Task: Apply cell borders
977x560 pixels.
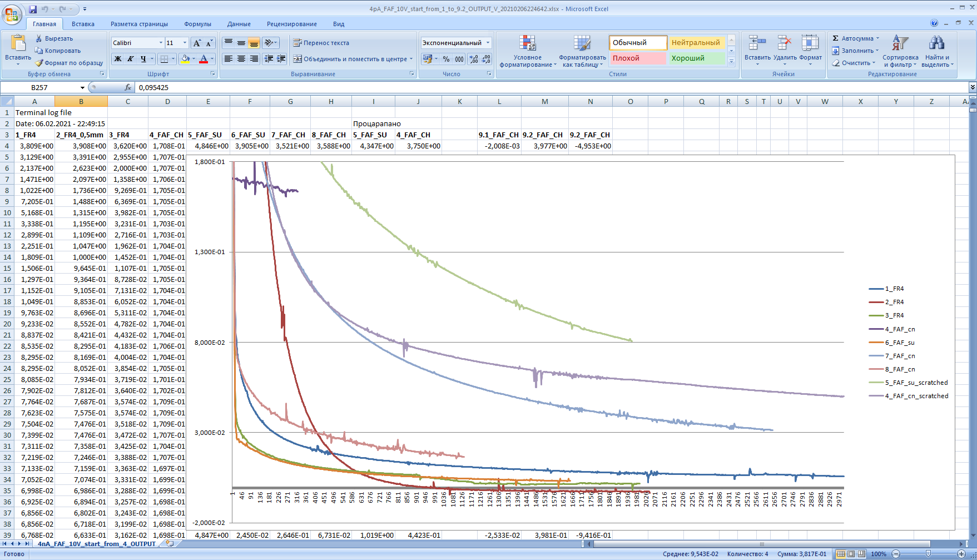Action: click(164, 58)
